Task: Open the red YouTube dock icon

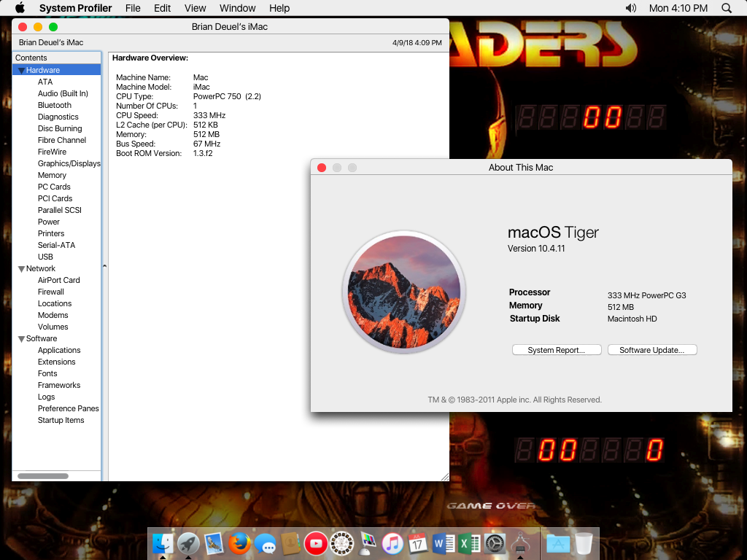Action: [316, 543]
